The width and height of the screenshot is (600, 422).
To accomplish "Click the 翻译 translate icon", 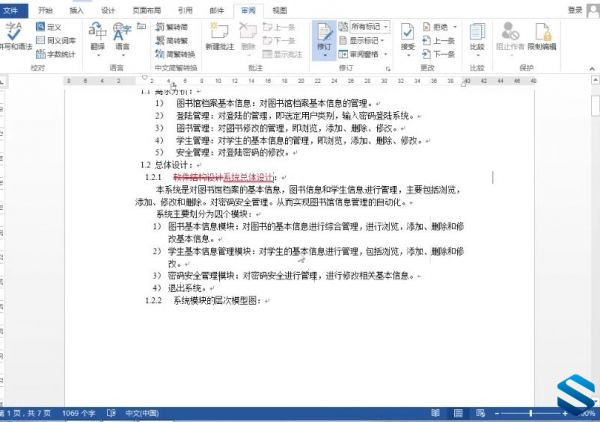I will click(x=98, y=32).
